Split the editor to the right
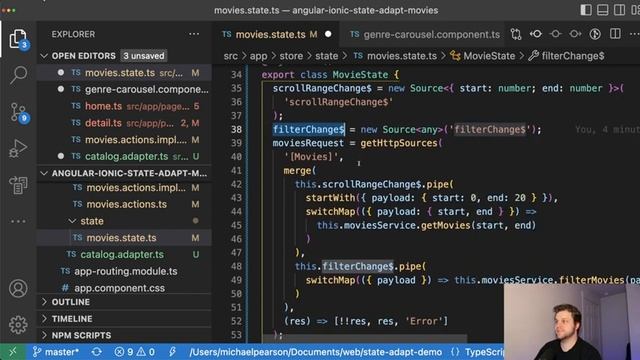 (615, 34)
